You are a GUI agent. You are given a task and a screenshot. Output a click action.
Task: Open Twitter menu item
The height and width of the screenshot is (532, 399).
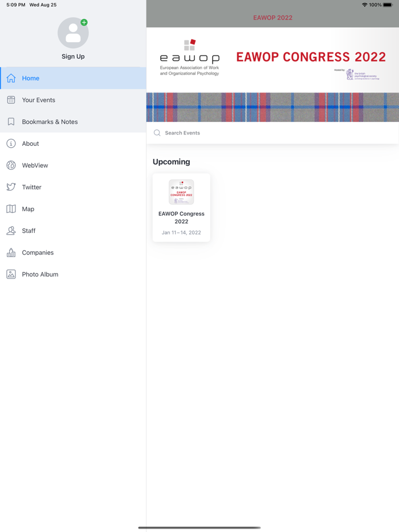[73, 187]
